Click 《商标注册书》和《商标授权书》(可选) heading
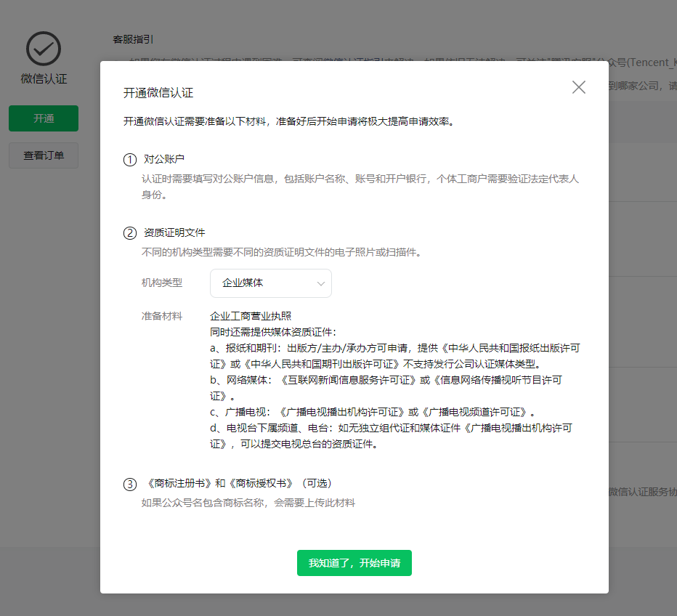This screenshot has width=677, height=616. (238, 484)
